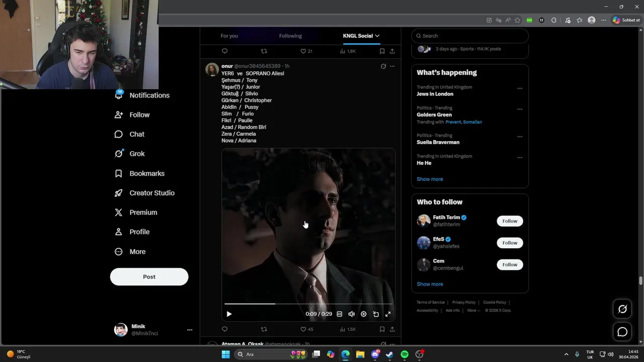644x362 pixels.
Task: Switch to the Following tab
Action: 290,36
